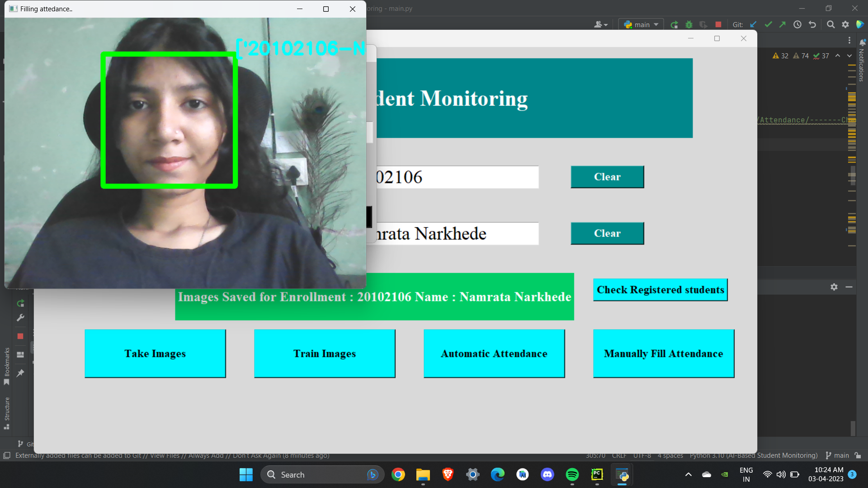Open Spotify from the taskbar

[572, 474]
